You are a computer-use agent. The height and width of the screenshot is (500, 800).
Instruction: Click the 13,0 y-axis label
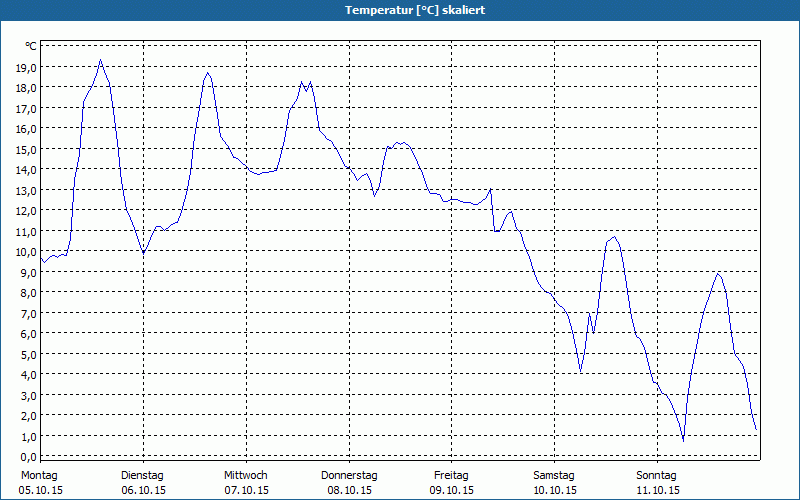click(x=27, y=190)
